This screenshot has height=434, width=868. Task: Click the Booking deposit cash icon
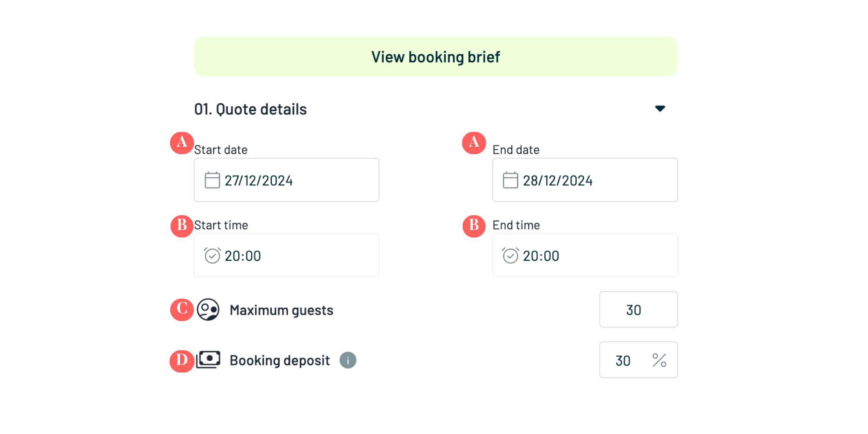[208, 360]
